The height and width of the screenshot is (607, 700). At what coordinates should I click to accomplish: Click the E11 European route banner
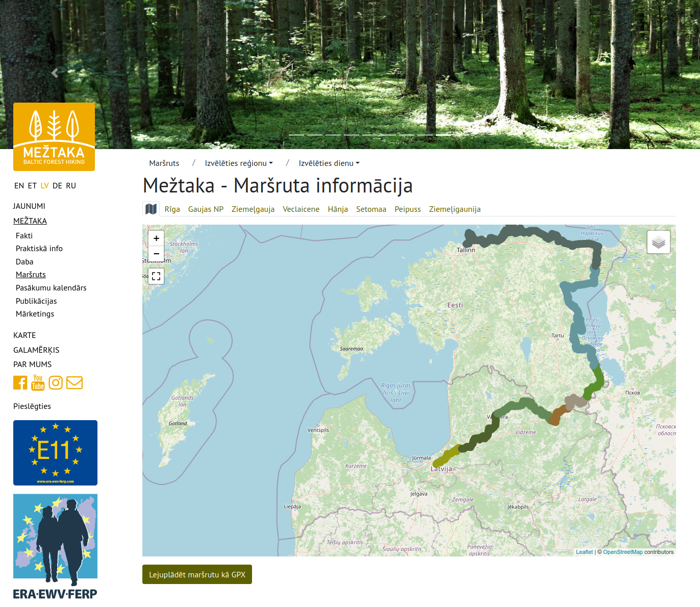(55, 452)
